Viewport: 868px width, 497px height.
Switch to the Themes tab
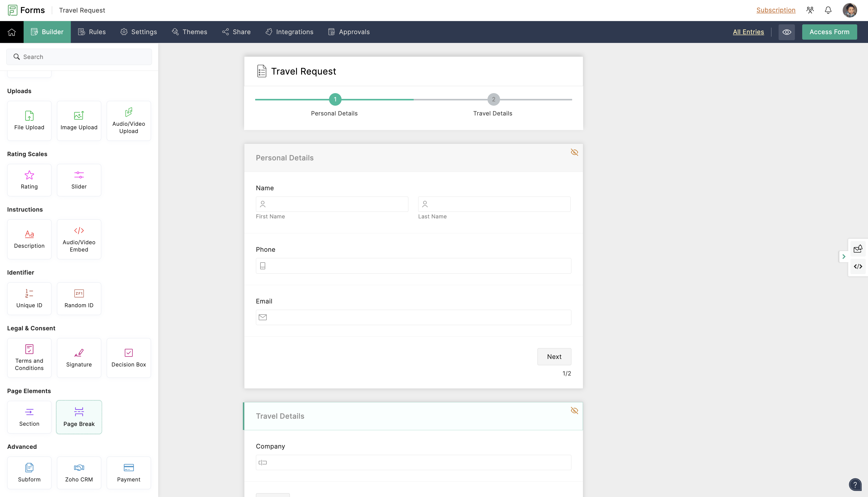pos(190,32)
